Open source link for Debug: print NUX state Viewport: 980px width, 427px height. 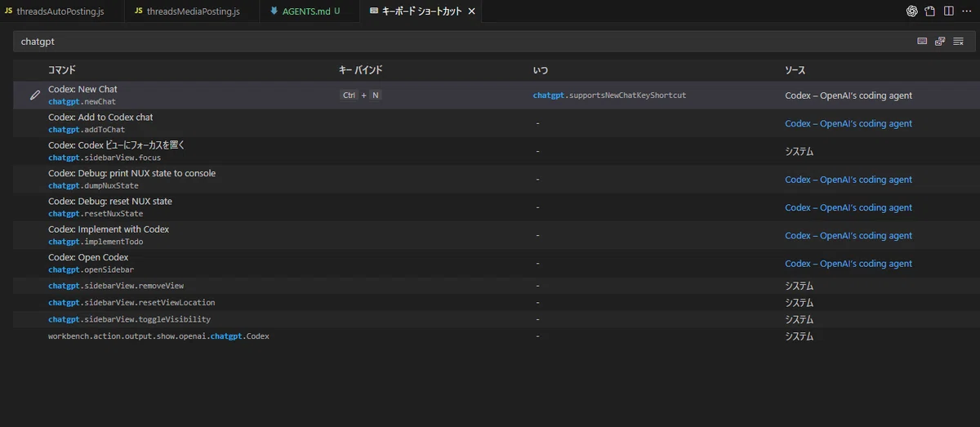[x=849, y=180]
